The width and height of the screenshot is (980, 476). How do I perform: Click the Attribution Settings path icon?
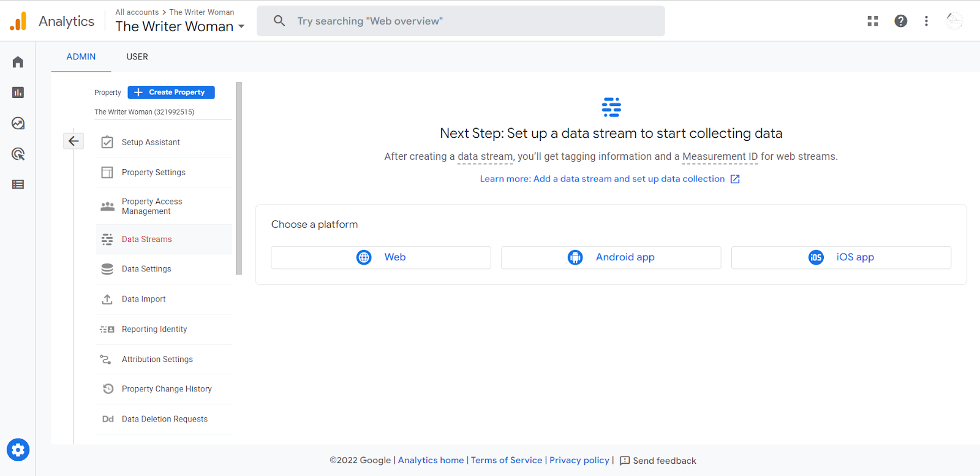(x=106, y=359)
